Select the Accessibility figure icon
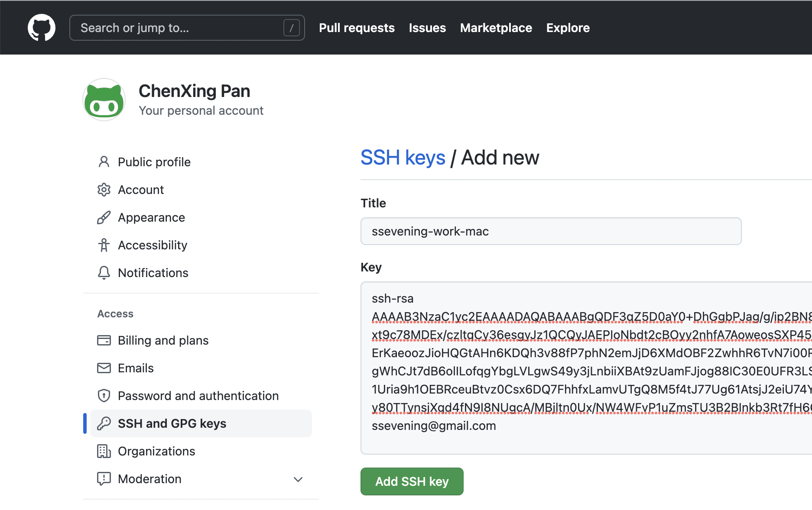The width and height of the screenshot is (812, 510). pyautogui.click(x=104, y=245)
